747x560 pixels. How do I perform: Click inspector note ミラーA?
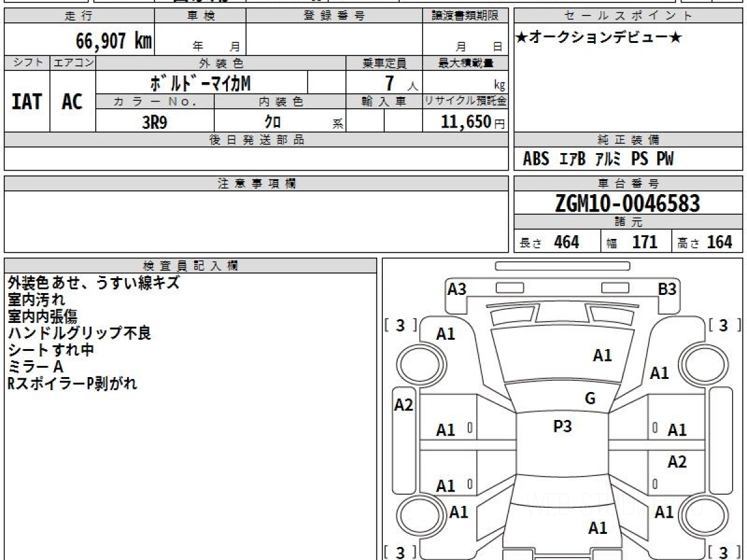pos(35,367)
